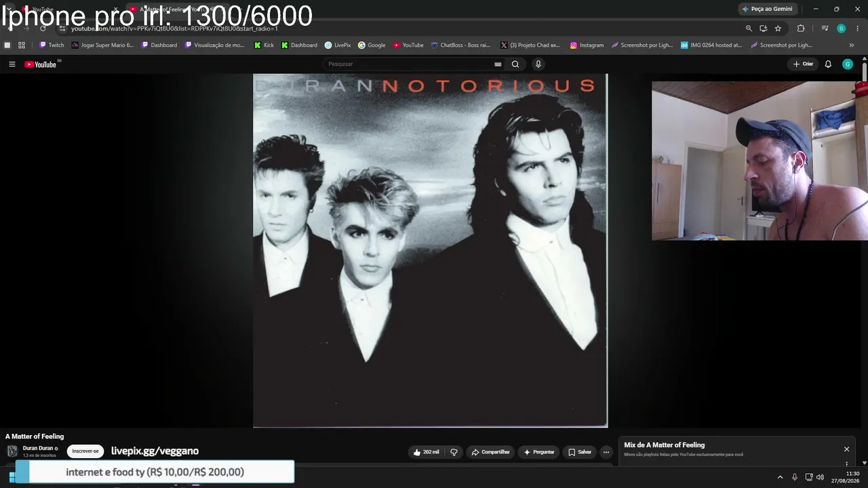Click the YouTube search magnifier button
The height and width of the screenshot is (488, 868).
coord(515,64)
